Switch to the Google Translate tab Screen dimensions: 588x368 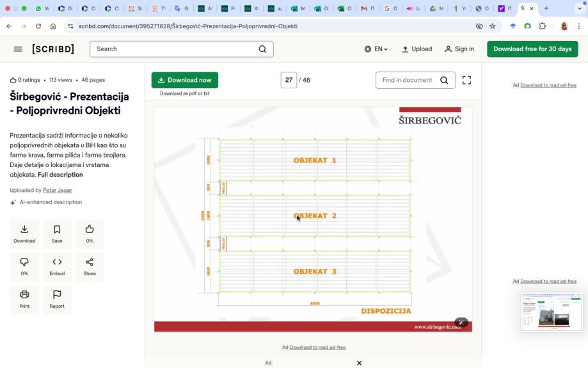[182, 8]
